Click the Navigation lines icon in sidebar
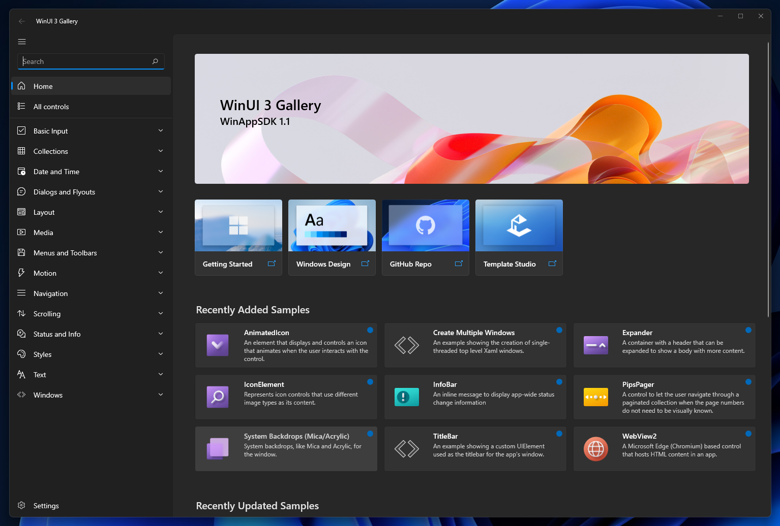Screen dimensions: 780x526 pos(21,293)
